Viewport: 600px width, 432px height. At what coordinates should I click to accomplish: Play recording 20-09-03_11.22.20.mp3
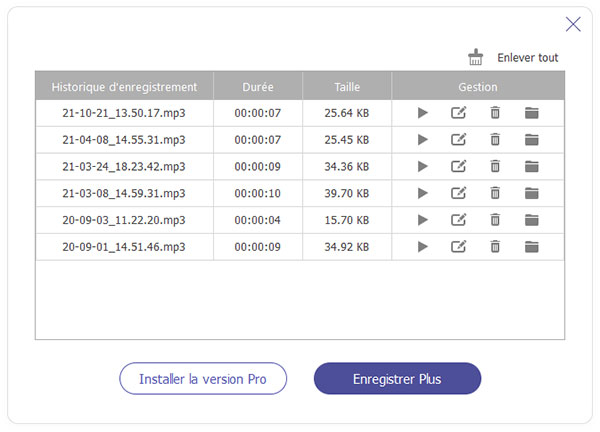pyautogui.click(x=423, y=220)
